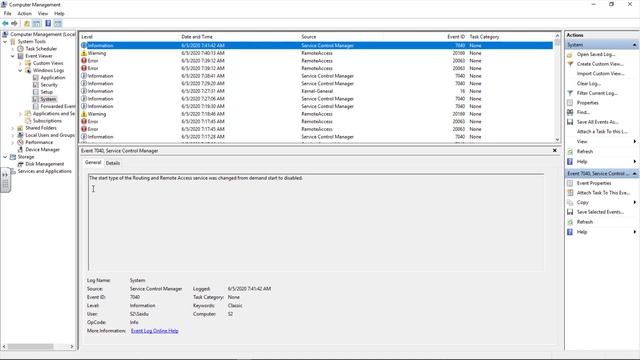The image size is (640, 360).
Task: Open Copy submenu in Actions pane
Action: pyautogui.click(x=582, y=202)
